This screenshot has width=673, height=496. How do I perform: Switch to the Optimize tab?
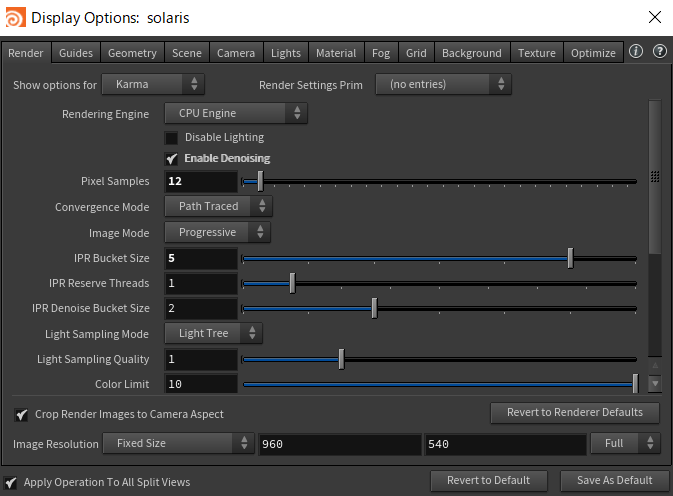click(593, 53)
